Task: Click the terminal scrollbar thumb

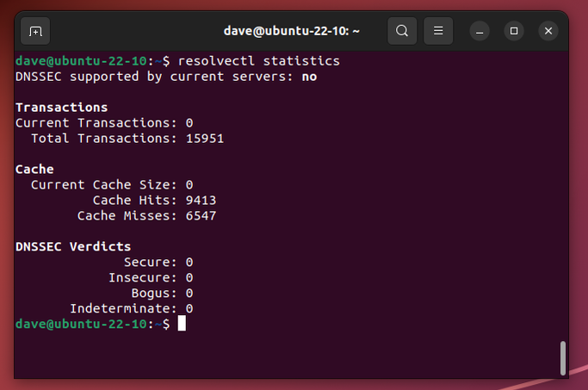Action: [x=563, y=357]
